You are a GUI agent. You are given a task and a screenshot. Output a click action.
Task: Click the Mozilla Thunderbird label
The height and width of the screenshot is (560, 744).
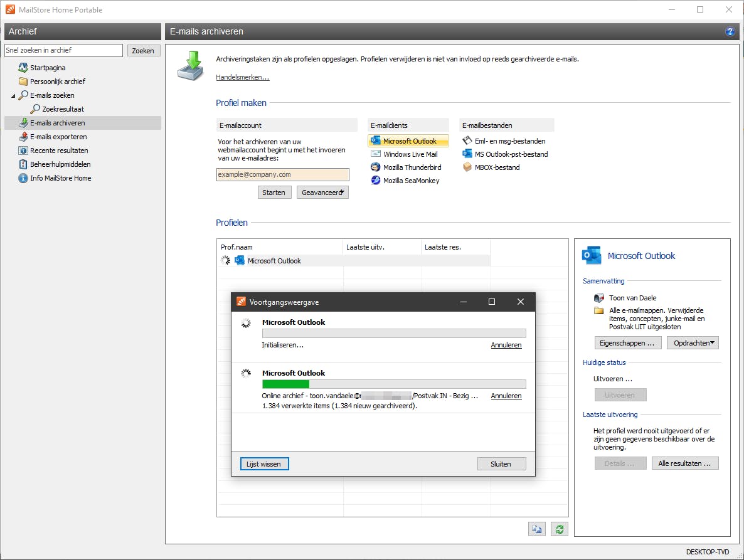pos(412,167)
